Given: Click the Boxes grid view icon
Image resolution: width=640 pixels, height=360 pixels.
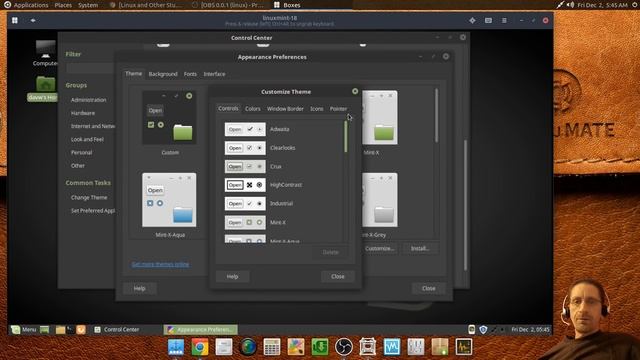Looking at the screenshot, I should pyautogui.click(x=15, y=20).
